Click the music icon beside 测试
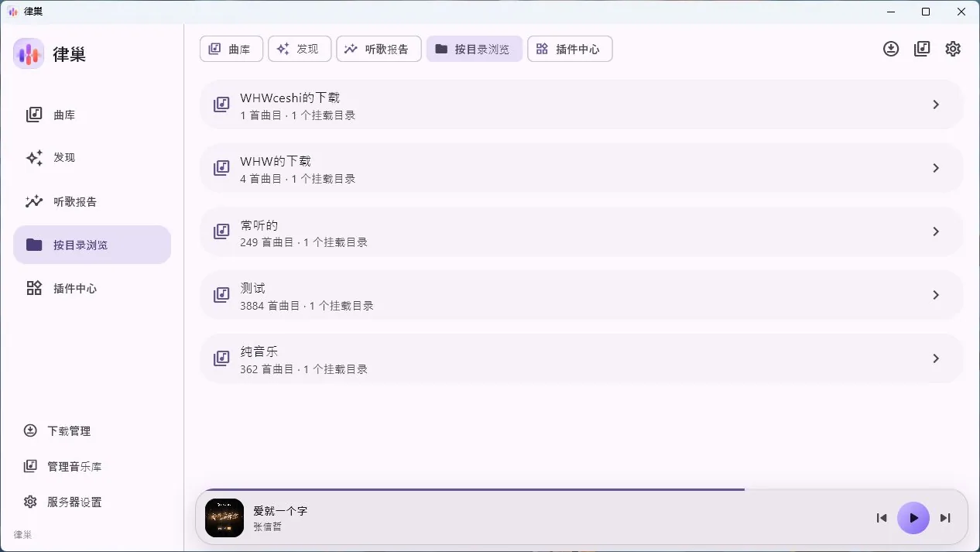Viewport: 980px width, 552px height. pos(221,294)
